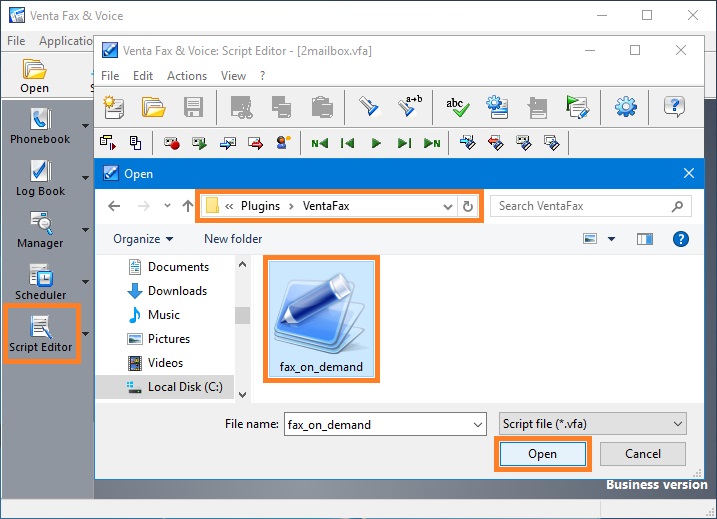This screenshot has height=519, width=717.
Task: Open the Script Editor Edit menu
Action: pos(143,75)
